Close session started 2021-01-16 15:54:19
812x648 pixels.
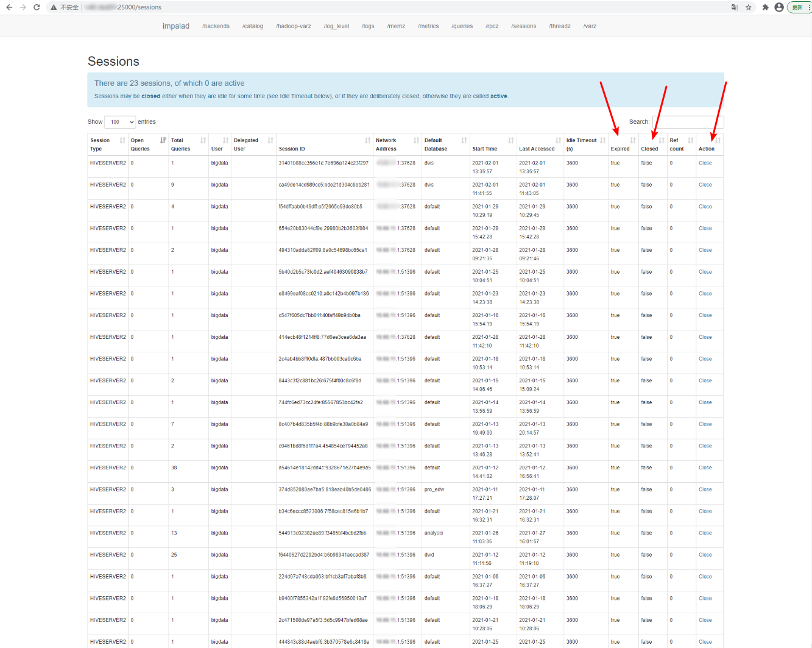(x=705, y=316)
